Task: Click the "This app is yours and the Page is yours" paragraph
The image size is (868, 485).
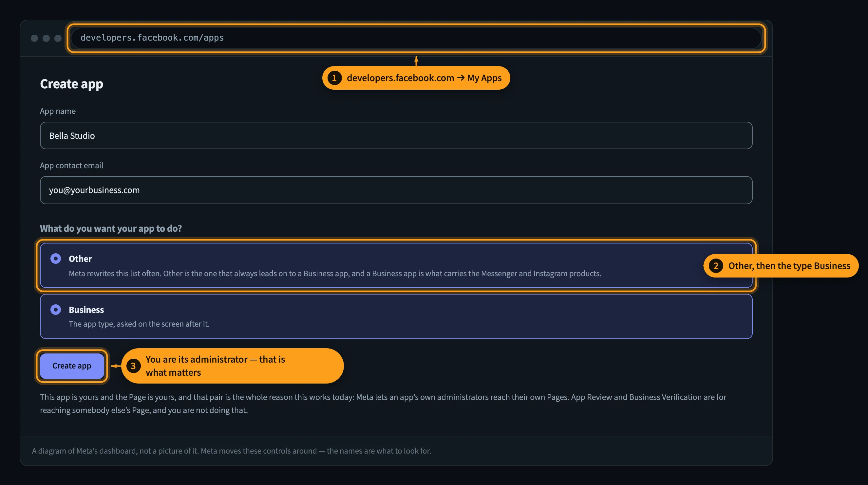Action: (x=383, y=404)
